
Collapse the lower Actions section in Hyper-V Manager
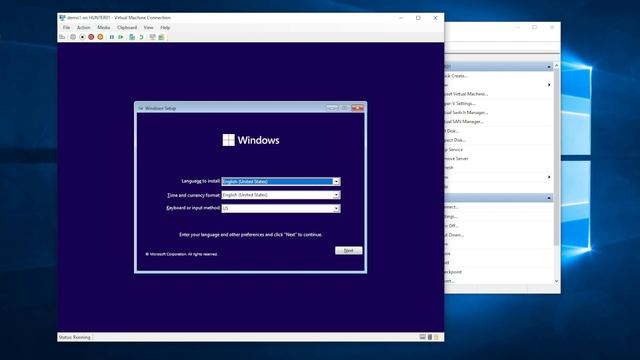click(x=549, y=198)
